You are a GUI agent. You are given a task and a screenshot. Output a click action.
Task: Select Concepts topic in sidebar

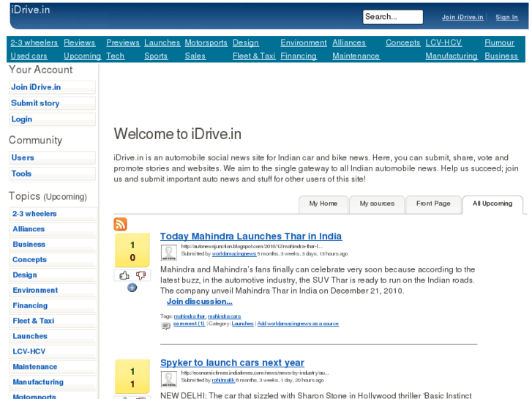coord(53,260)
